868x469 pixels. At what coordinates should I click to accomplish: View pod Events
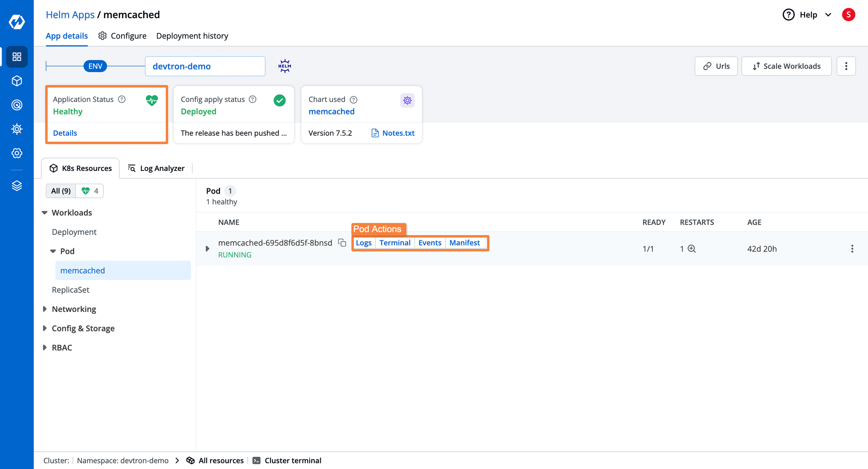tap(430, 243)
